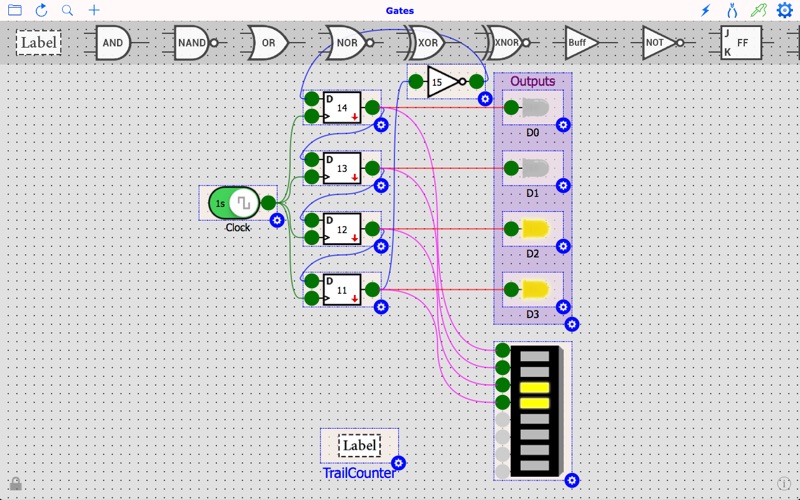Image resolution: width=800 pixels, height=500 pixels.
Task: Click the lit D2 output LED
Action: point(535,229)
